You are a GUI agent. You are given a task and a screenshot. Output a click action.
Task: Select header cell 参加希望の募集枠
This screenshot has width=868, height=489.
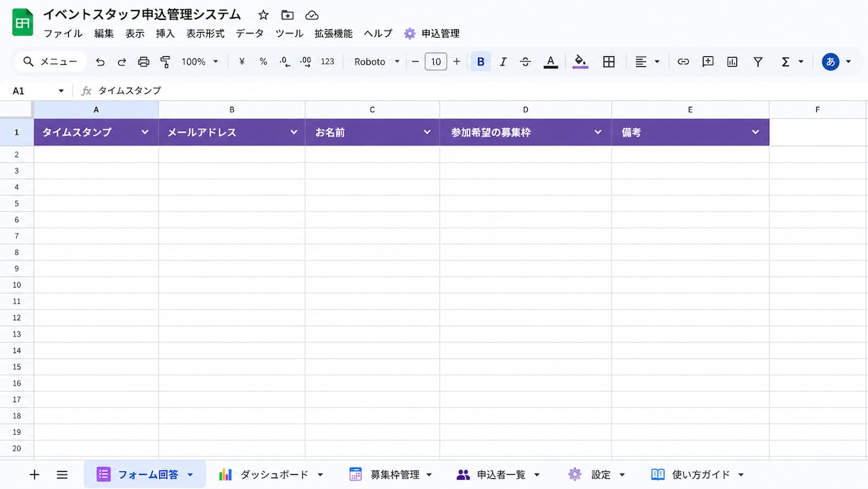pos(526,132)
